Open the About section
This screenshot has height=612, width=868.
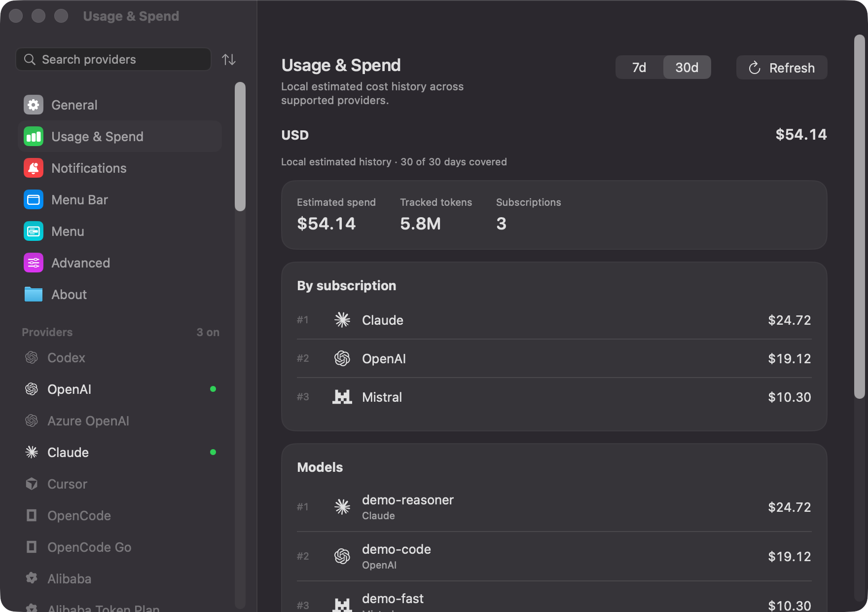(119, 294)
